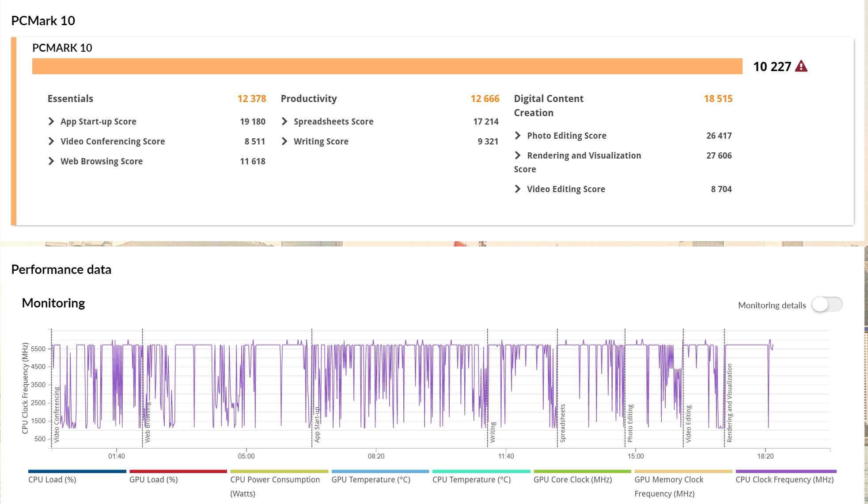Click the Spreadsheets marker in chart

563,423
